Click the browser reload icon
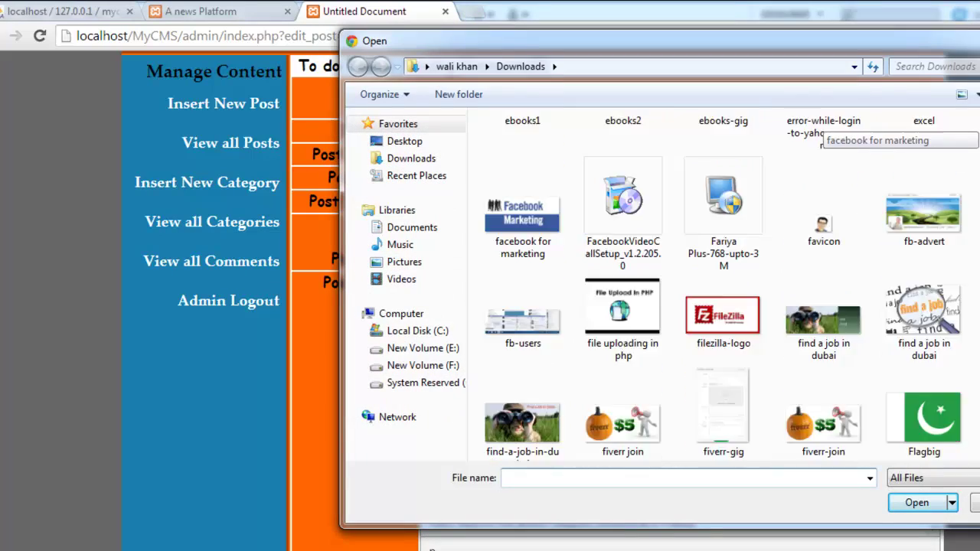Viewport: 980px width, 551px height. pos(40,35)
